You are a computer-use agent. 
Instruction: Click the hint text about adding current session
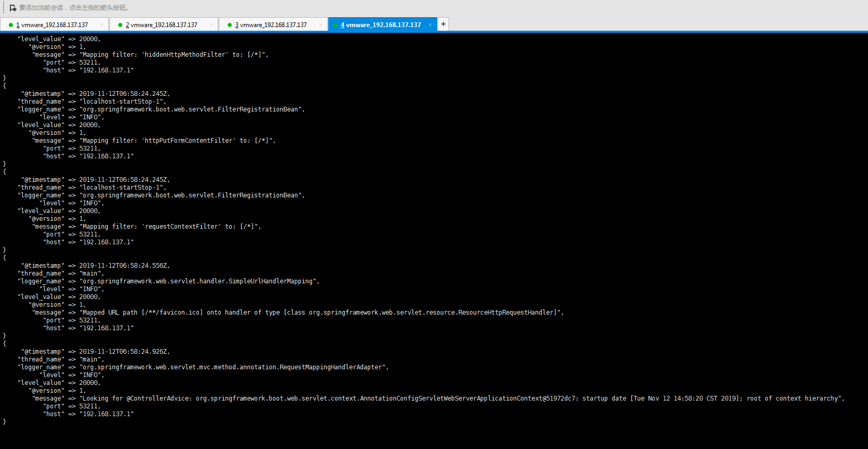pos(74,8)
